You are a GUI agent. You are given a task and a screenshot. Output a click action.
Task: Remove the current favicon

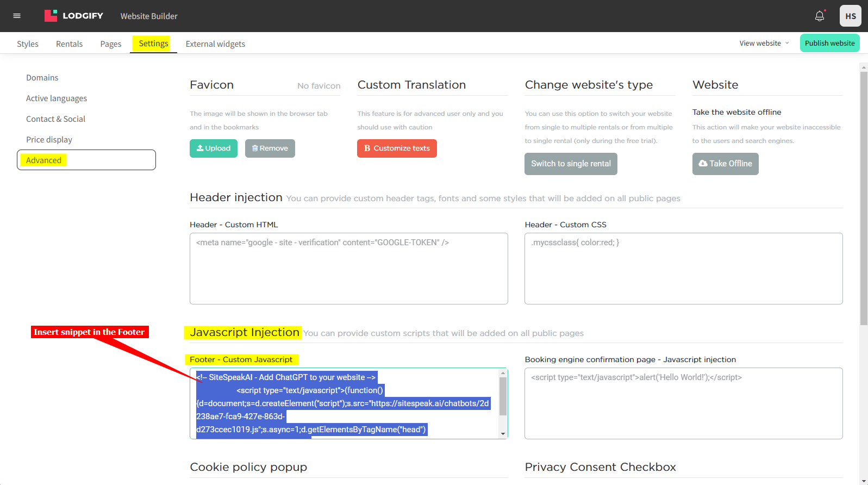270,148
